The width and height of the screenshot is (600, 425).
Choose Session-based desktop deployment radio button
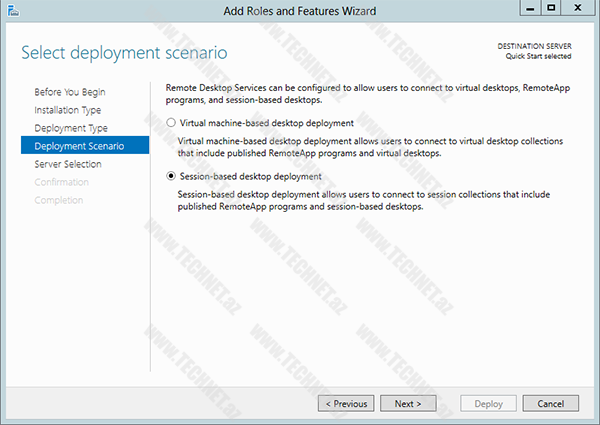(x=171, y=177)
